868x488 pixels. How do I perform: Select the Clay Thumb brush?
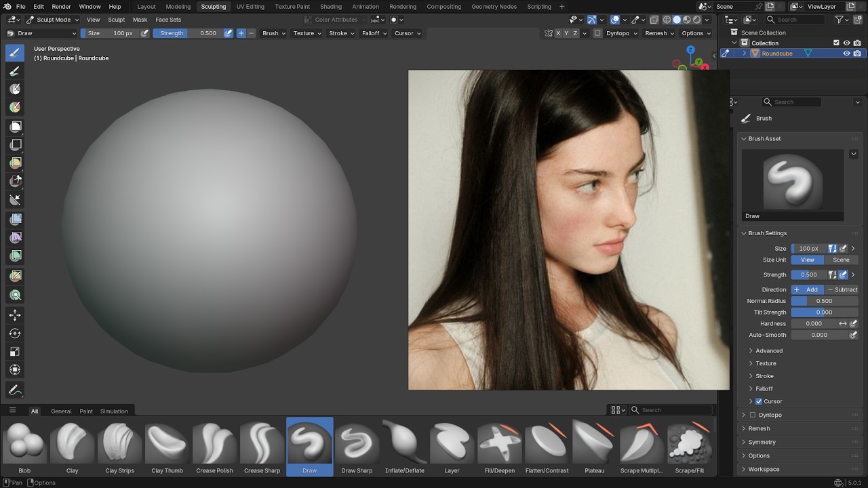(167, 447)
